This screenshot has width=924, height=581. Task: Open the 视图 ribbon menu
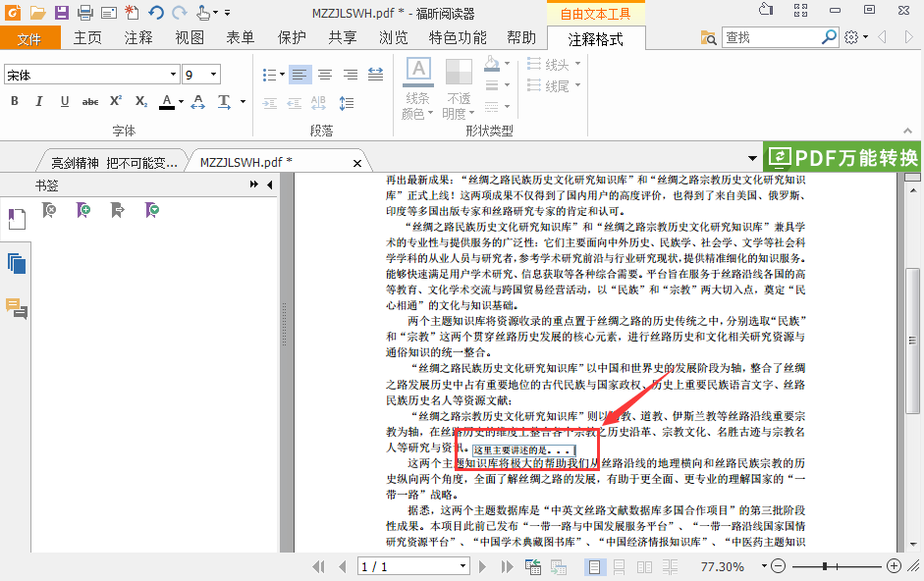pos(189,37)
